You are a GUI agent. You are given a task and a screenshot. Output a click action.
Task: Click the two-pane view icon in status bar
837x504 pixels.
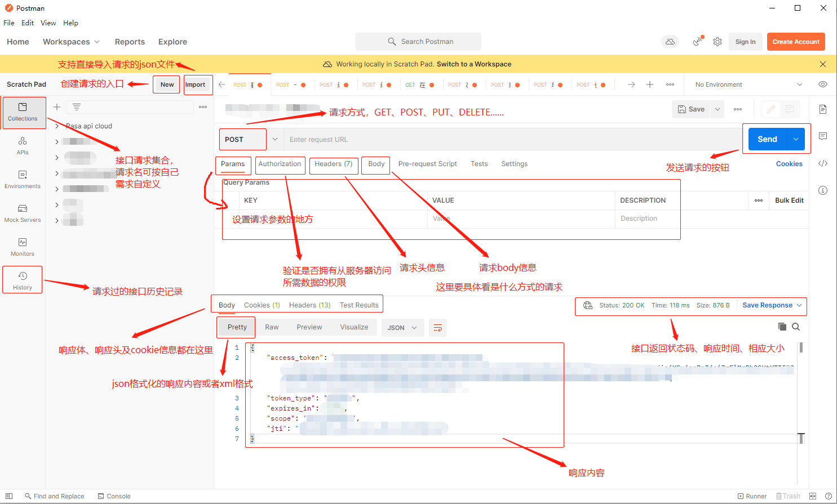click(x=813, y=496)
